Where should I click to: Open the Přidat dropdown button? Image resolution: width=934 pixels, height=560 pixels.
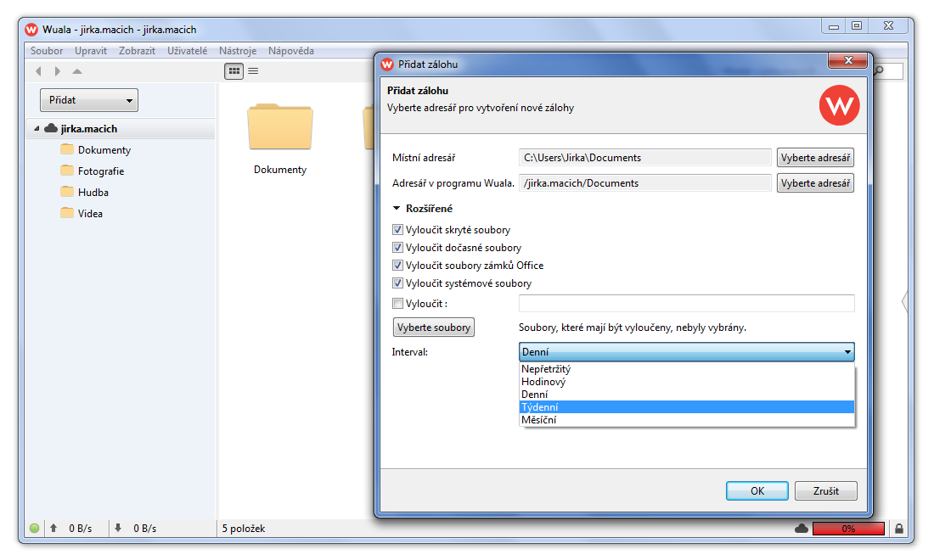pyautogui.click(x=89, y=100)
